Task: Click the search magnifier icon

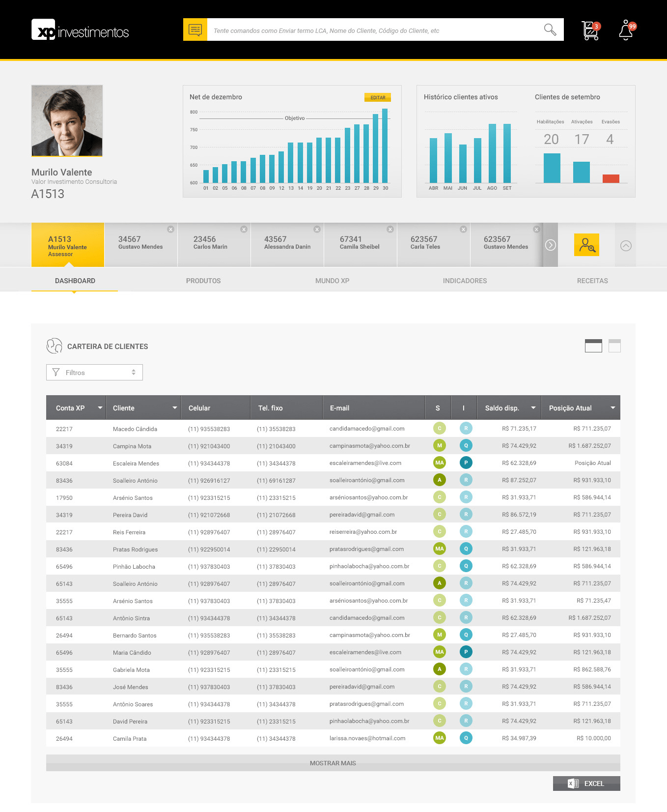Action: coord(550,30)
